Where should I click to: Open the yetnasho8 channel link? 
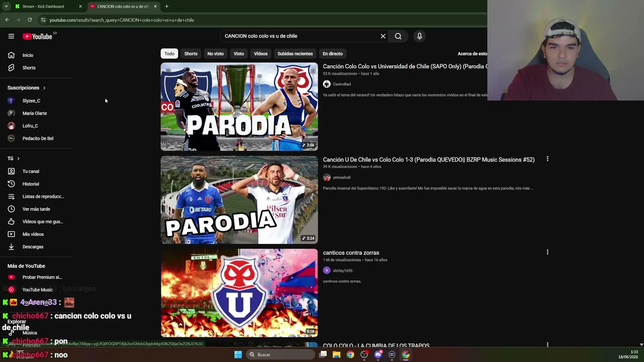342,177
